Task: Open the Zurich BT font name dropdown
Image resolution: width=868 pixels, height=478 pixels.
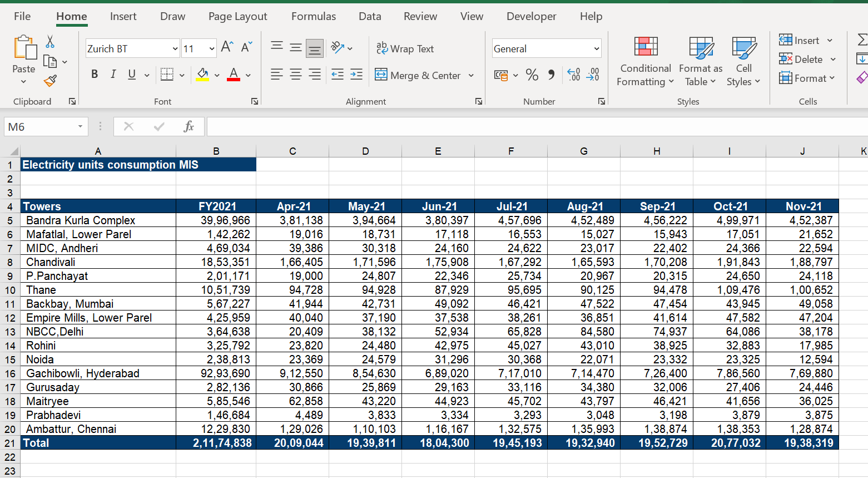Action: [175, 49]
